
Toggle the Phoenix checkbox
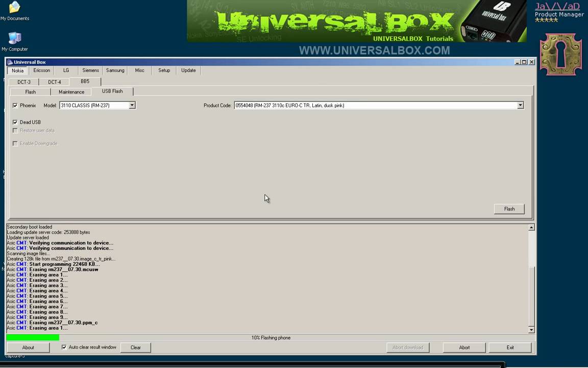15,105
